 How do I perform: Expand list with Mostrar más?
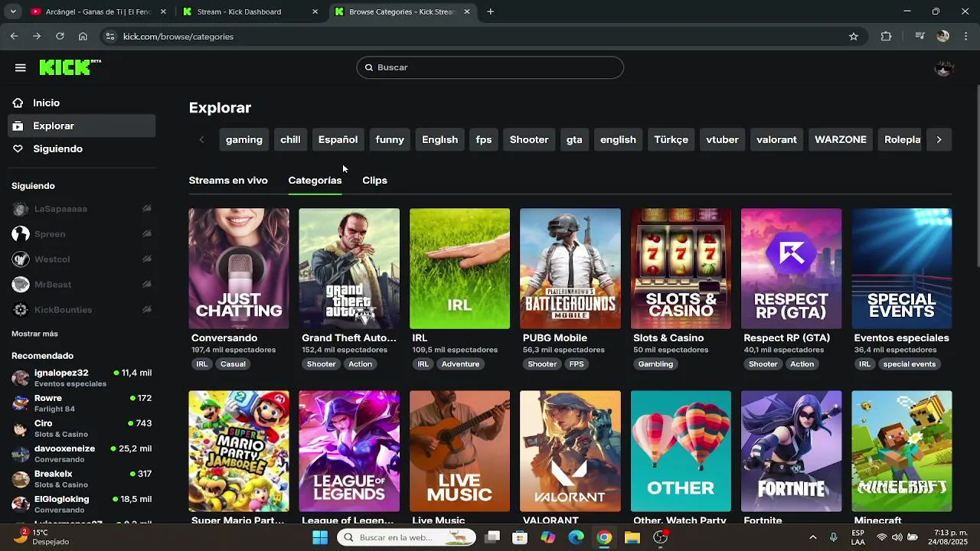[34, 334]
